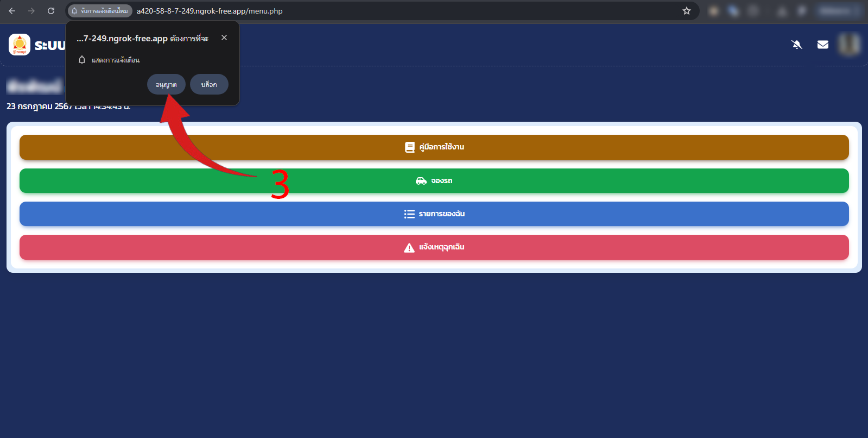Click the book icon on brown button

coord(410,147)
